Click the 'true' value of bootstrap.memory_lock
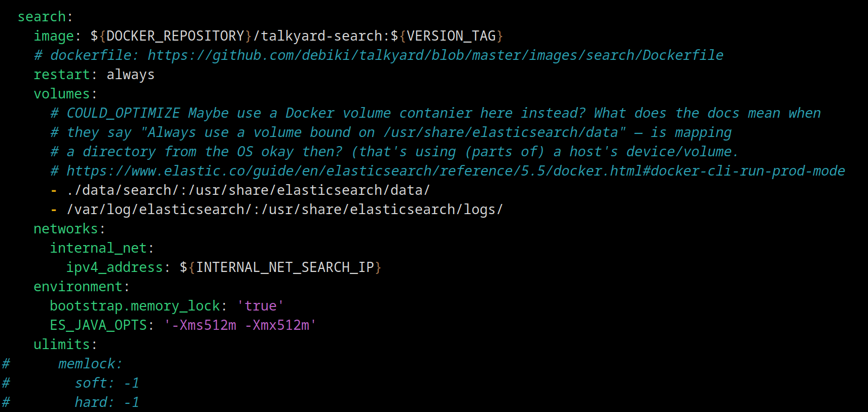The height and width of the screenshot is (412, 868). point(261,306)
